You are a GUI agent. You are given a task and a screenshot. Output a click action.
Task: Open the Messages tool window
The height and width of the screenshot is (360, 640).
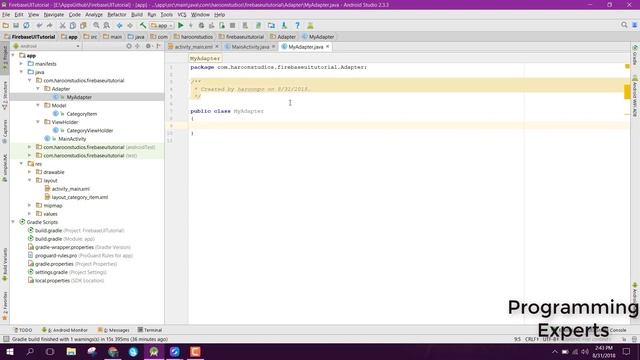(113, 330)
